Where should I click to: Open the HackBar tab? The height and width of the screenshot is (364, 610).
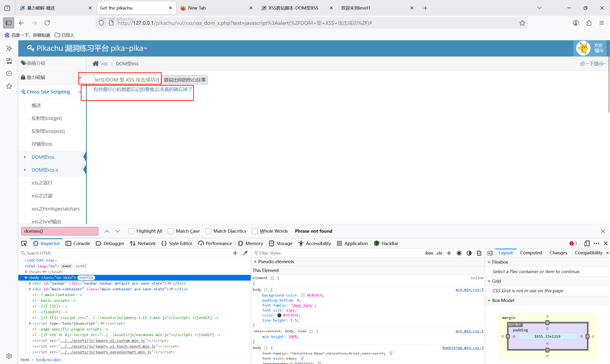386,243
